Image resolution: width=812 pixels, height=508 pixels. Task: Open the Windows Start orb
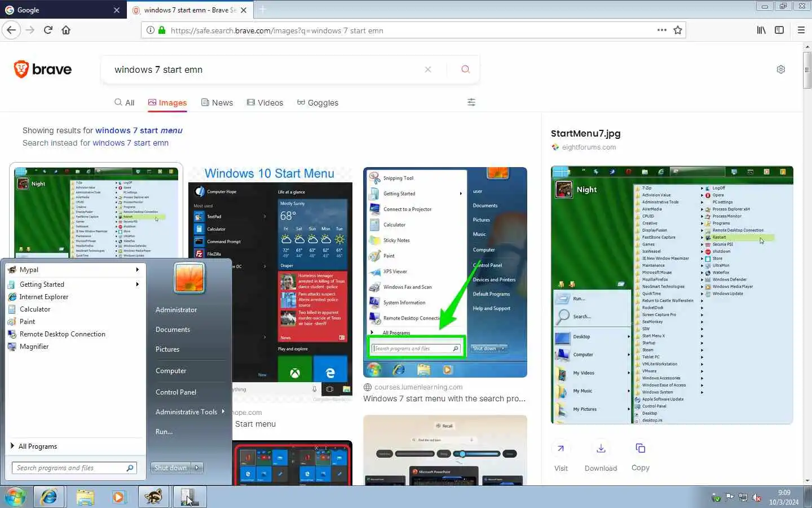coord(15,497)
